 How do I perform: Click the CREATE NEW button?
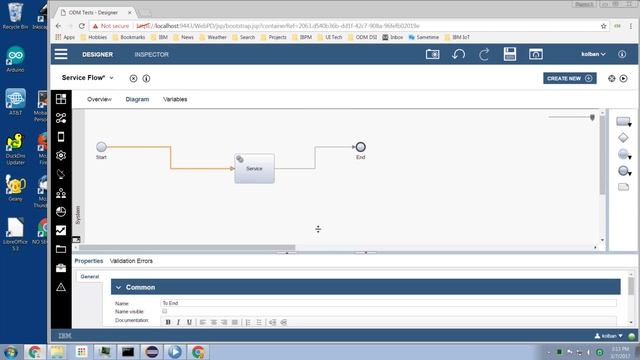click(x=569, y=78)
